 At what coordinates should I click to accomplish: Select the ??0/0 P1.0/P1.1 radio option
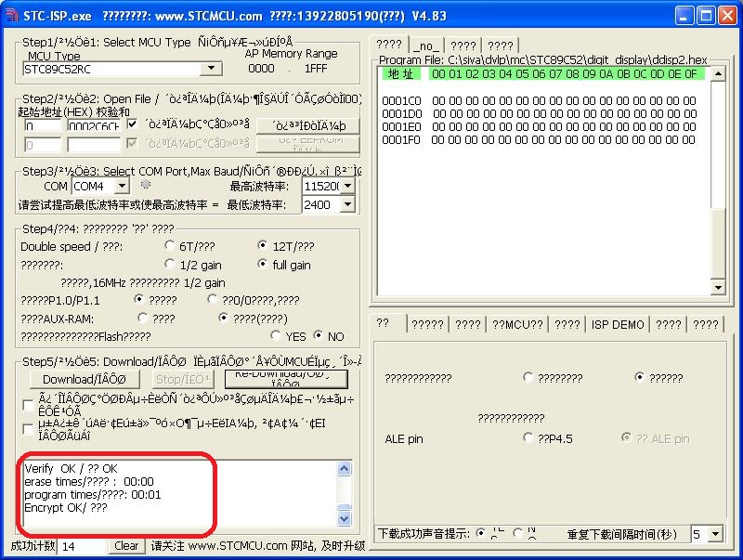(212, 299)
